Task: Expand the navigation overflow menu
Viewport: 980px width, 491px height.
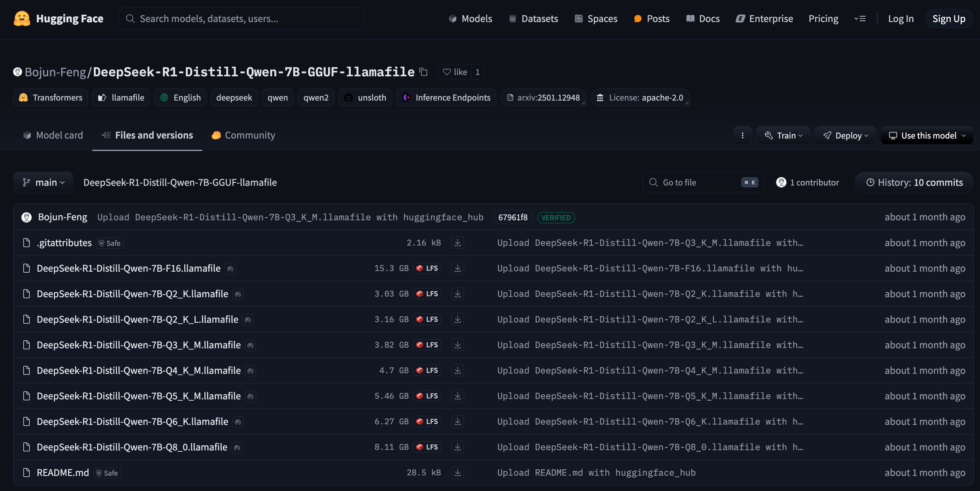Action: pos(860,18)
